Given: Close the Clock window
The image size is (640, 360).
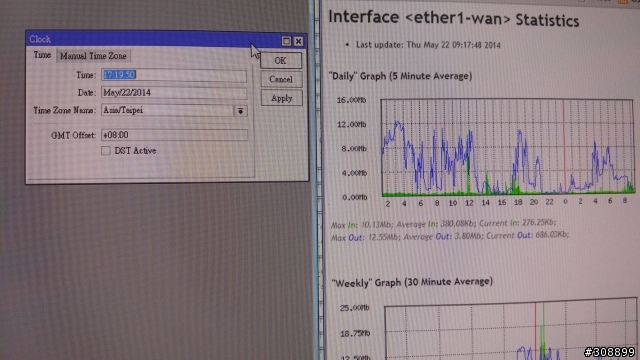Looking at the screenshot, I should coord(298,41).
